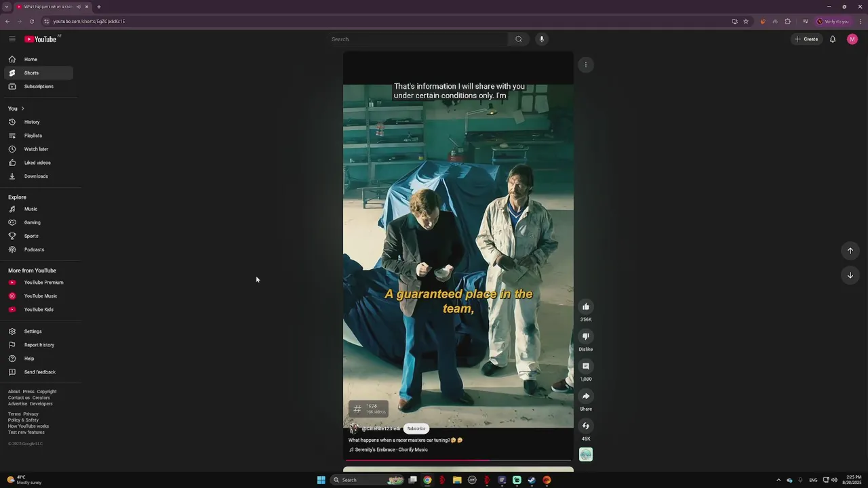Start voice search with microphone
The width and height of the screenshot is (868, 488).
pyautogui.click(x=541, y=39)
